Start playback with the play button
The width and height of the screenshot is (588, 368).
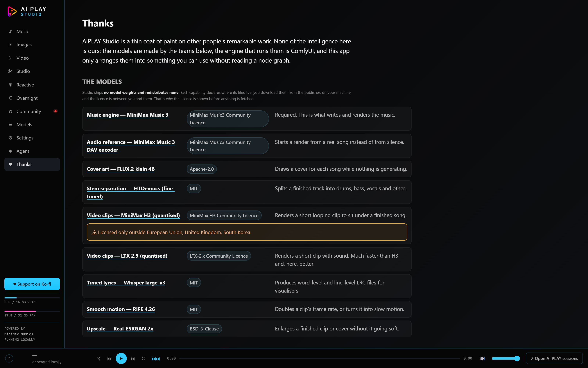coord(121,358)
